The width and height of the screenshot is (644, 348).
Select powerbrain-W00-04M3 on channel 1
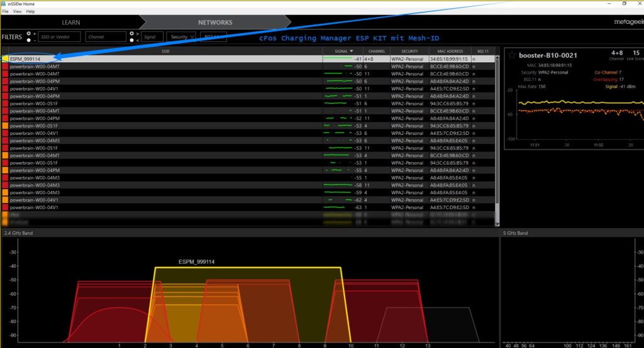click(248, 178)
